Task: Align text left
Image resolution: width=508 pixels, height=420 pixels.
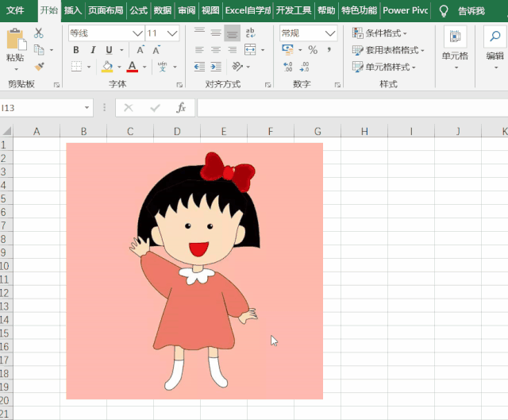Action: coord(199,50)
